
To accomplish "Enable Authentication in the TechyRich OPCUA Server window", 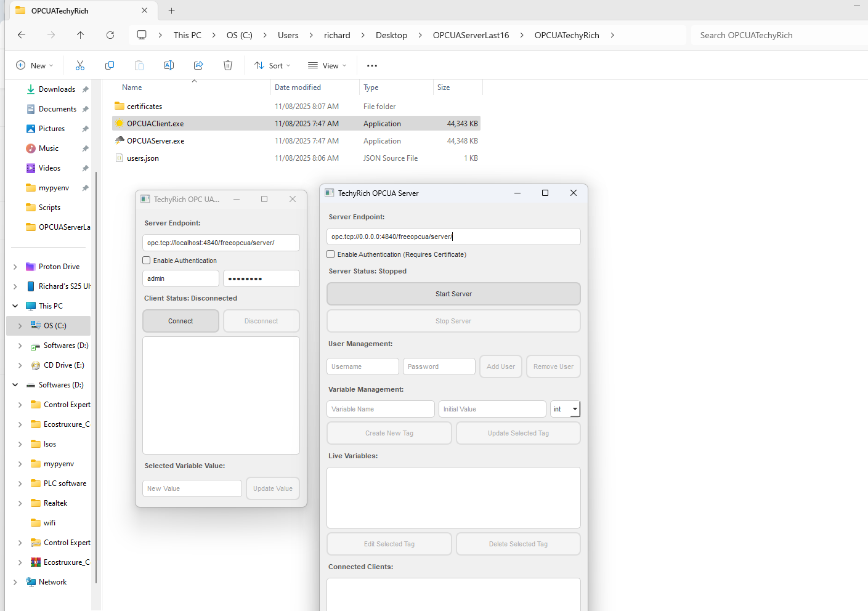I will pos(330,254).
